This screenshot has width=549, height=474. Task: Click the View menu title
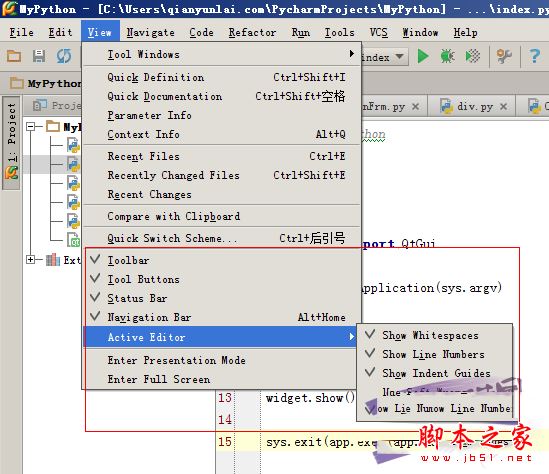point(100,33)
